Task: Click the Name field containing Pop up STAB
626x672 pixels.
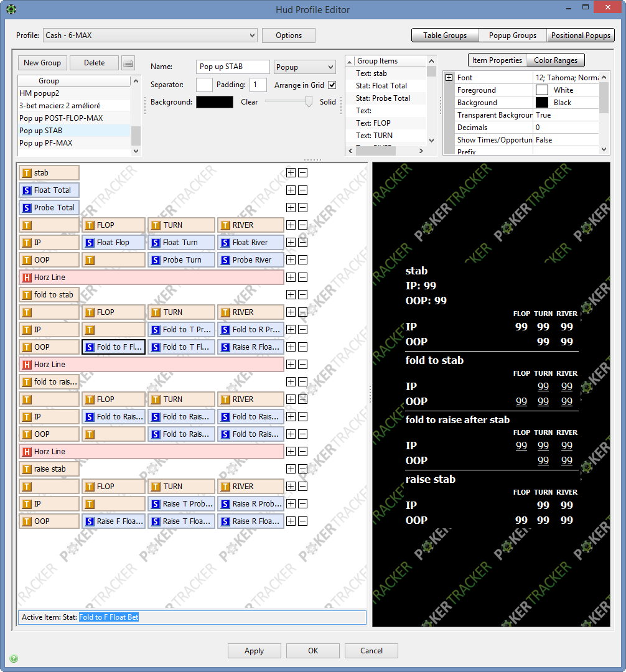Action: click(x=233, y=67)
